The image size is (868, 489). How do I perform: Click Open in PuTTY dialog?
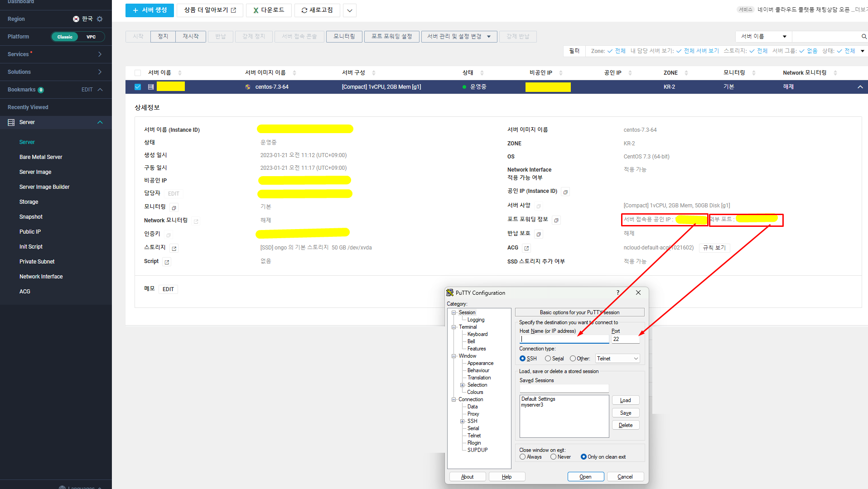(586, 477)
